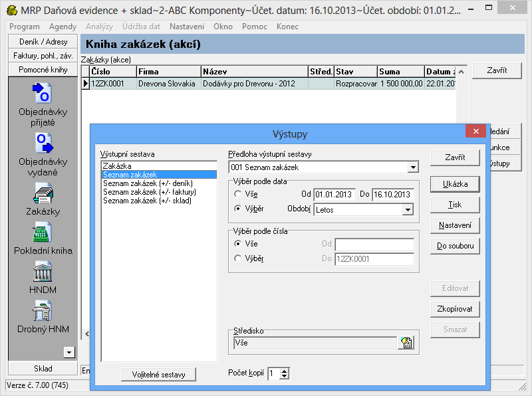The width and height of the screenshot is (532, 396).
Task: Select Vše radio under Výběr podle data
Action: 239,194
